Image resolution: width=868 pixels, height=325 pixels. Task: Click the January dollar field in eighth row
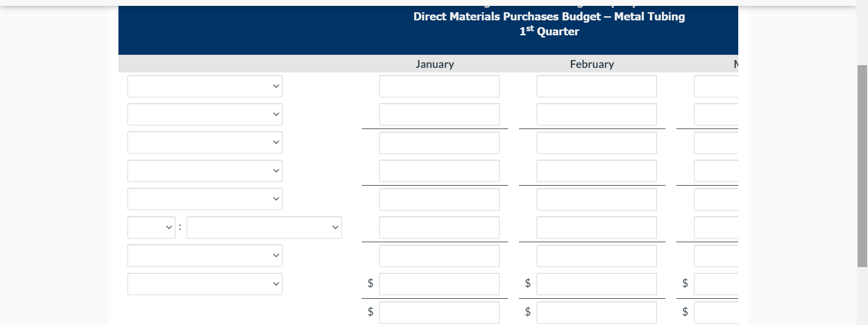pos(439,284)
